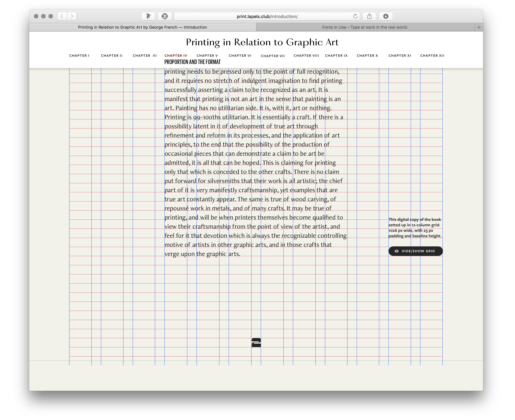
Task: Select Chapter IV Proportion and the Format
Action: point(176,56)
